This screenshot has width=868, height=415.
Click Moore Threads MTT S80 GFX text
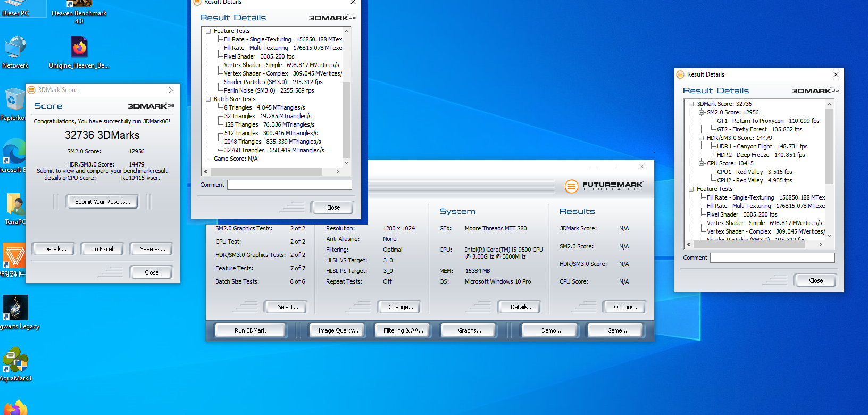496,228
